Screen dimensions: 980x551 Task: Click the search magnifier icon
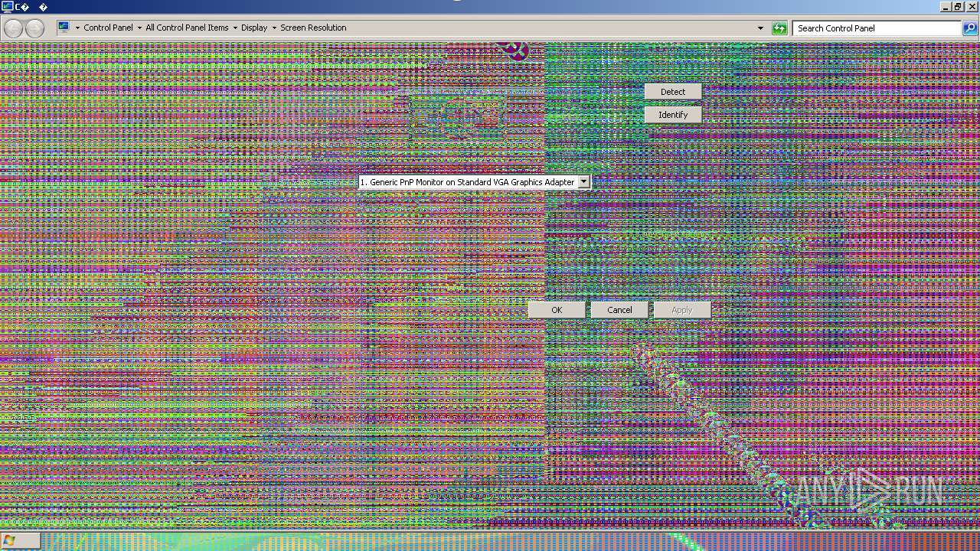click(x=970, y=28)
